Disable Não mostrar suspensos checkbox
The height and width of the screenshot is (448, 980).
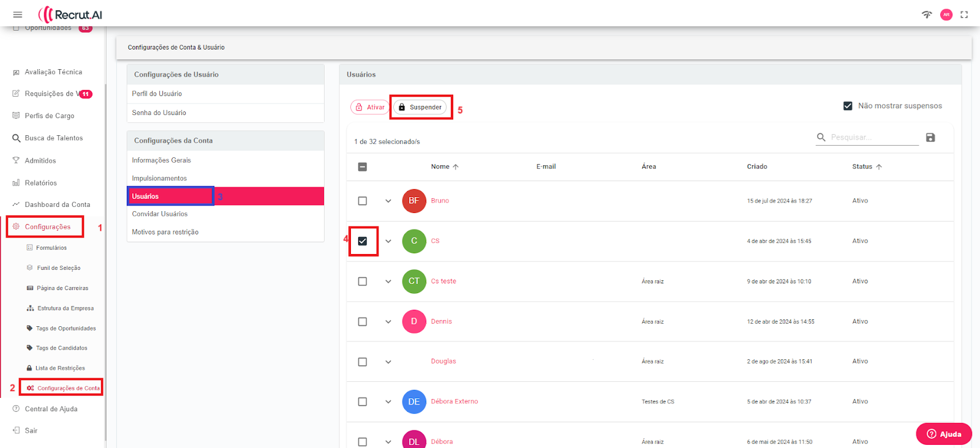click(x=848, y=106)
